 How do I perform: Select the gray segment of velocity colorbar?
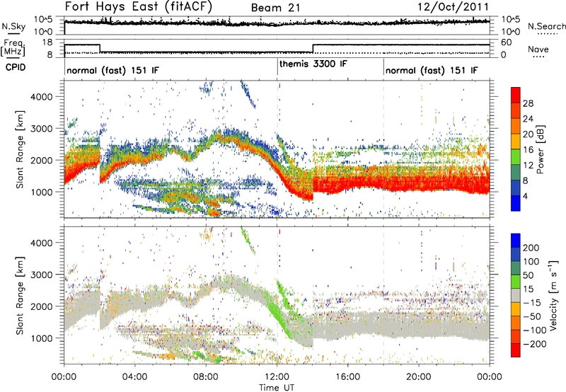516,296
